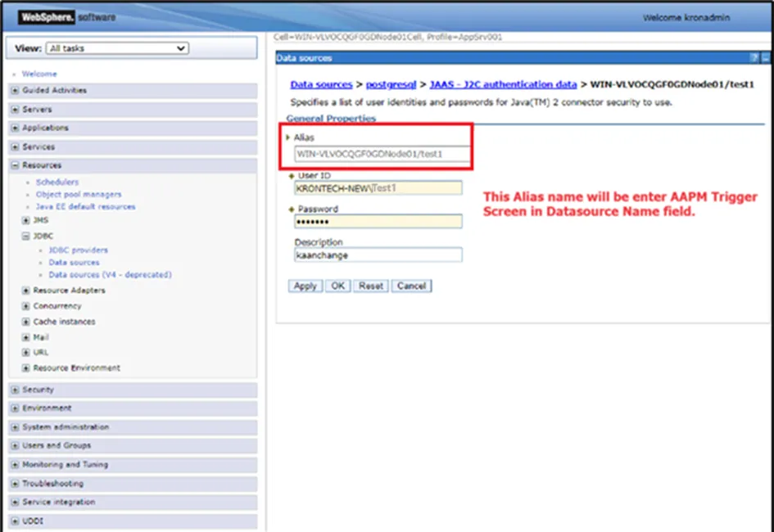Go to postgresql breadcrumb link
This screenshot has width=774, height=532.
click(391, 85)
